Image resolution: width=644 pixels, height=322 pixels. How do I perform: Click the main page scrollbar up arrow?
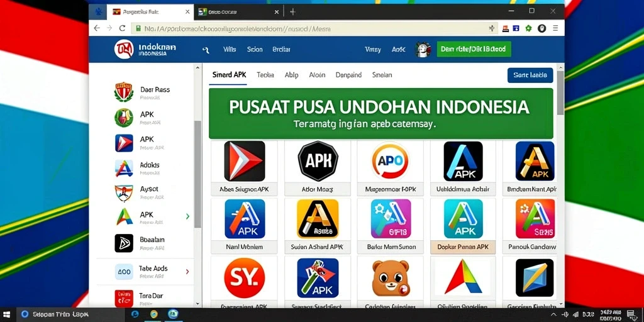point(560,67)
